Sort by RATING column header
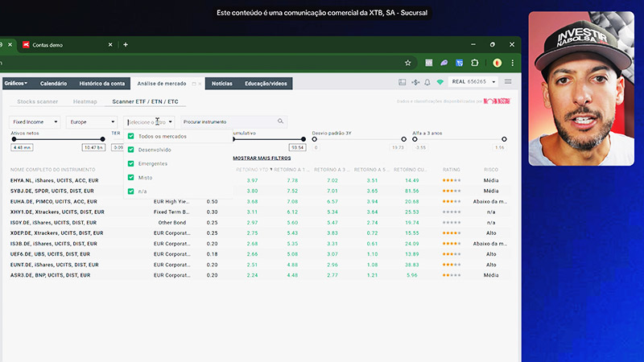Screen dimensions: 644x362 pos(451,170)
